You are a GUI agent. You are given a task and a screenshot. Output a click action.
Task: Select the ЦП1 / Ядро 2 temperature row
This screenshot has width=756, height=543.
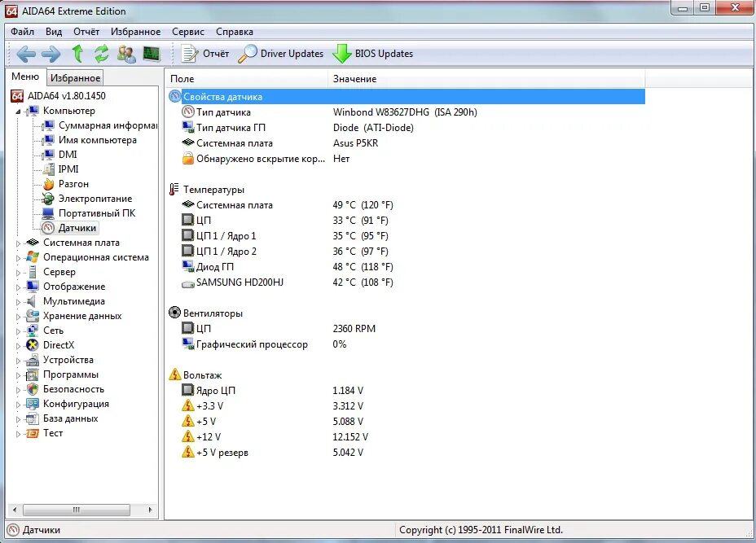(x=406, y=251)
